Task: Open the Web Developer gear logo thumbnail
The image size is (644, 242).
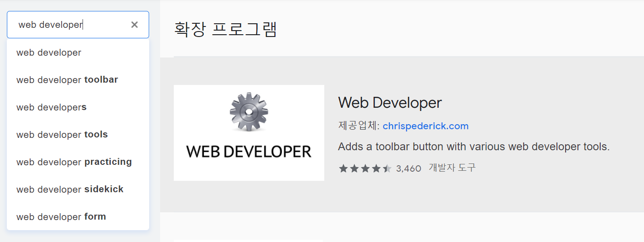Action: pyautogui.click(x=249, y=133)
